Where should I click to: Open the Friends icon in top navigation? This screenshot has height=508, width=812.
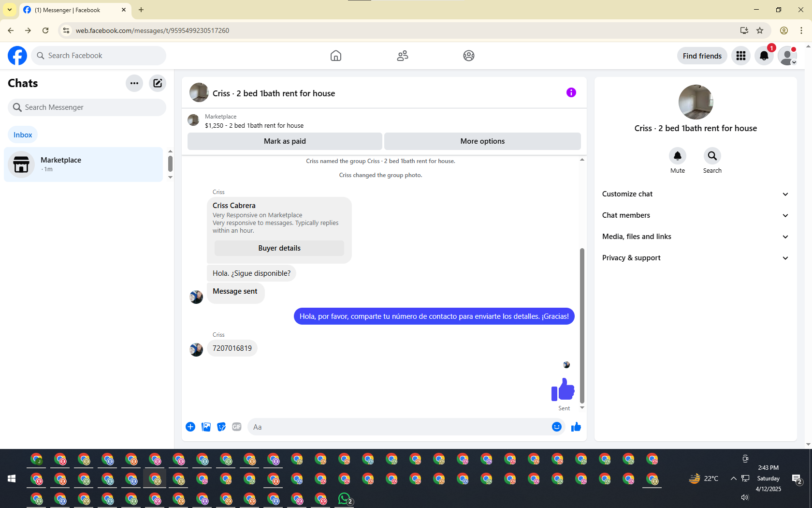[403, 56]
